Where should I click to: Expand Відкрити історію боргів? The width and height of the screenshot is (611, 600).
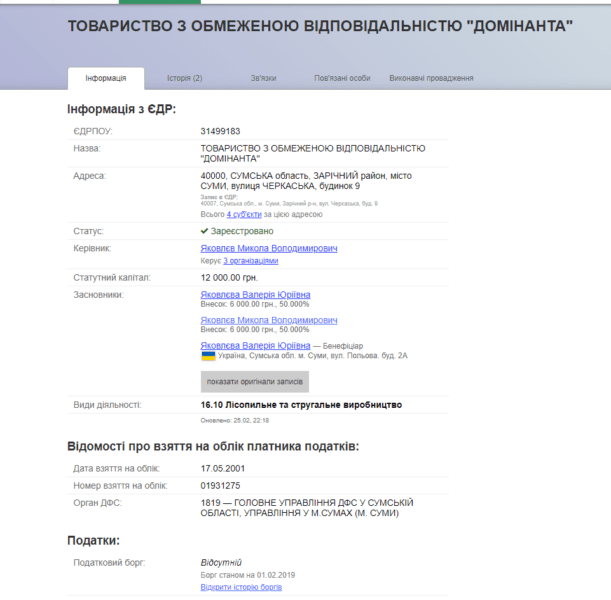[x=241, y=587]
